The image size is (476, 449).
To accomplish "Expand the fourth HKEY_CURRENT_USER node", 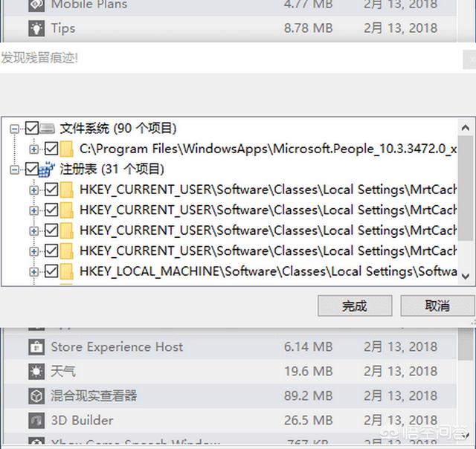I will (x=34, y=251).
